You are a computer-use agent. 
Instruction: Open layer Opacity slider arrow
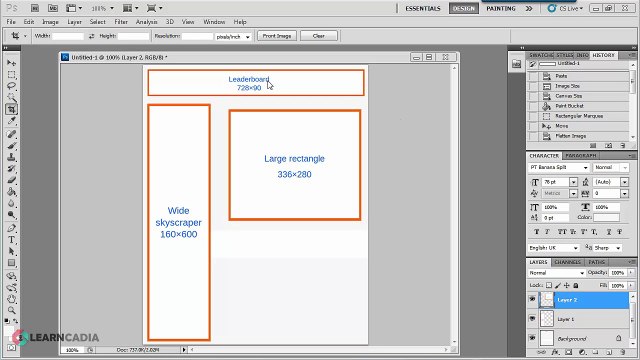coord(631,273)
